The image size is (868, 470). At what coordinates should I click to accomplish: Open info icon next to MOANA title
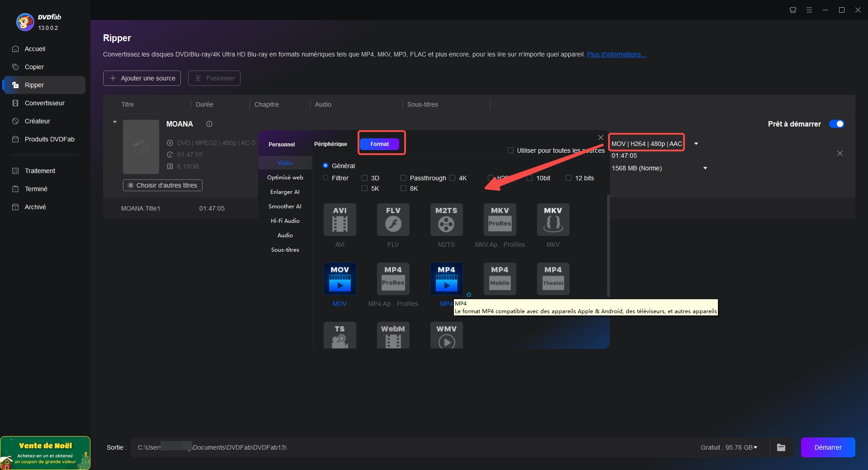209,124
